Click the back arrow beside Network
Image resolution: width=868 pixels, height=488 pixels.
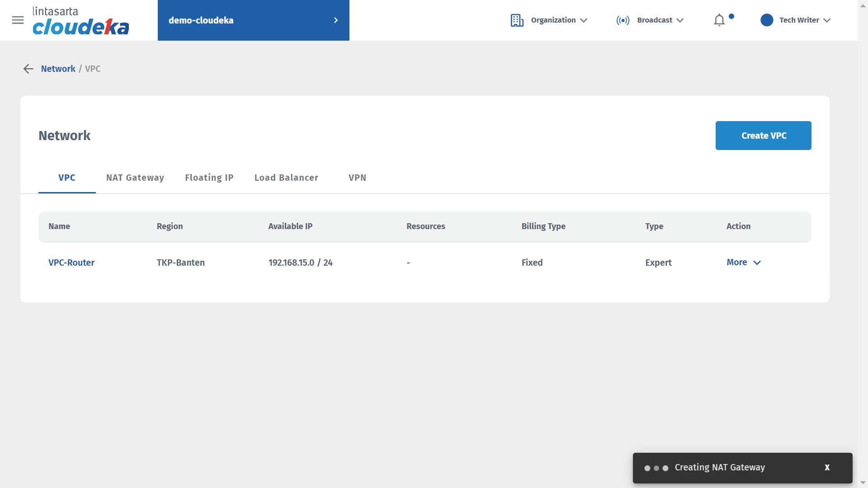pos(28,69)
